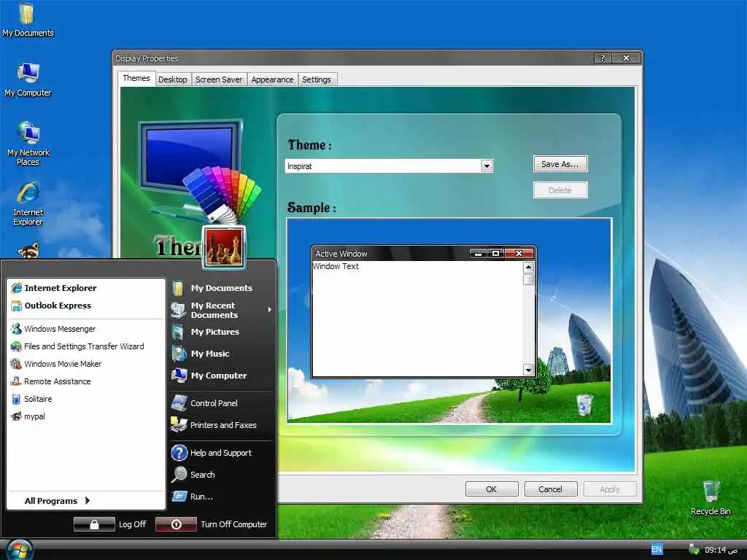Launch Internet Explorer from the desktop
The width and height of the screenshot is (747, 560).
(28, 203)
